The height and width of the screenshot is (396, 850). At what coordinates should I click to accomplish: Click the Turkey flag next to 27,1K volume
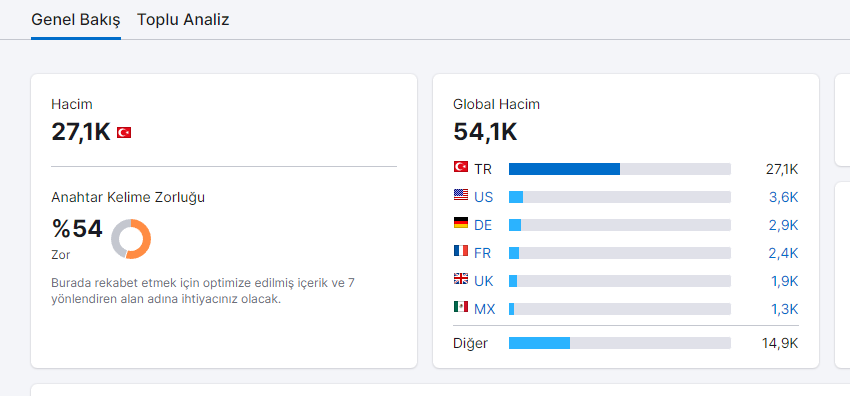click(124, 132)
